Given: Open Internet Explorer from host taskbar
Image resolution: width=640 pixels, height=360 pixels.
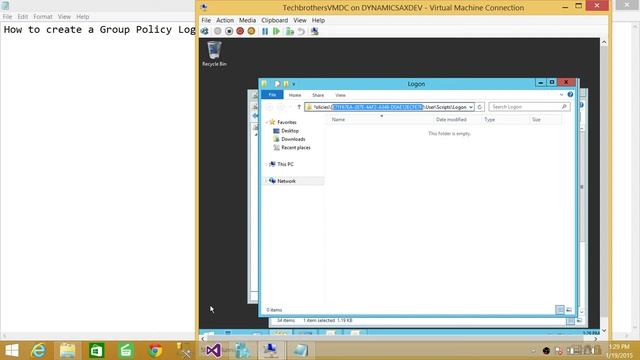Looking at the screenshot, I should click(x=39, y=351).
